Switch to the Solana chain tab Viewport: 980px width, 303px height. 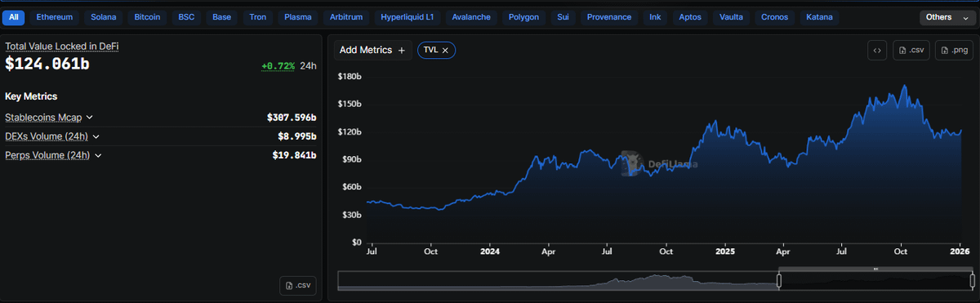coord(104,17)
